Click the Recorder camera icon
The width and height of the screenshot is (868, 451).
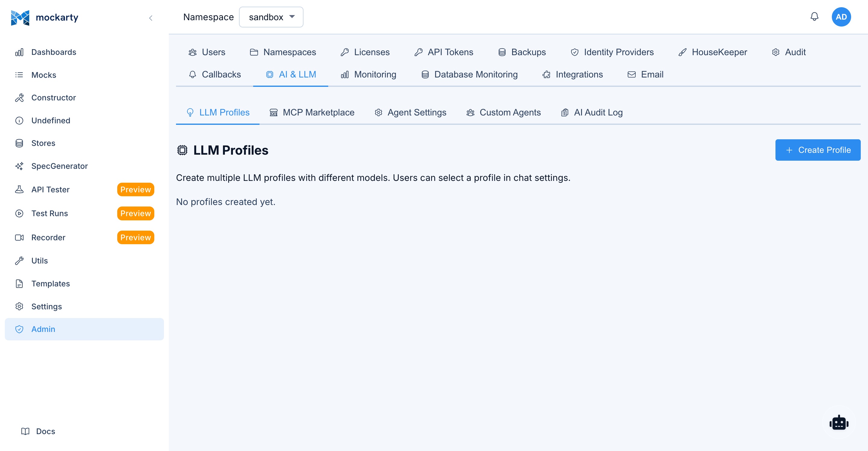(x=19, y=238)
